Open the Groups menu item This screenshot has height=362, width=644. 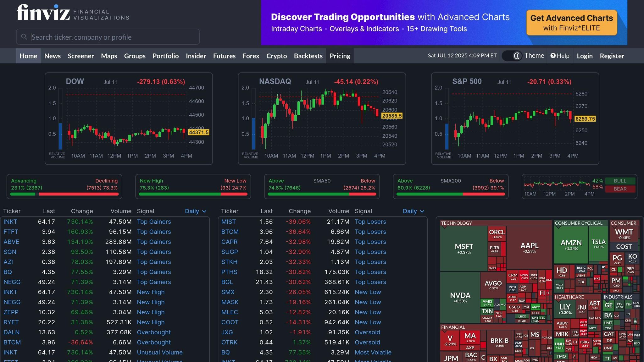point(135,56)
